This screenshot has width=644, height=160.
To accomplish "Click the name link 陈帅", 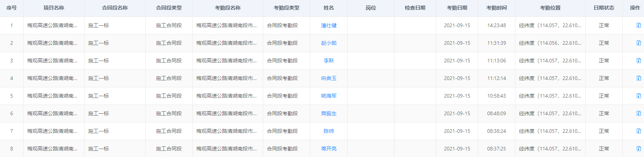I will (329, 131).
